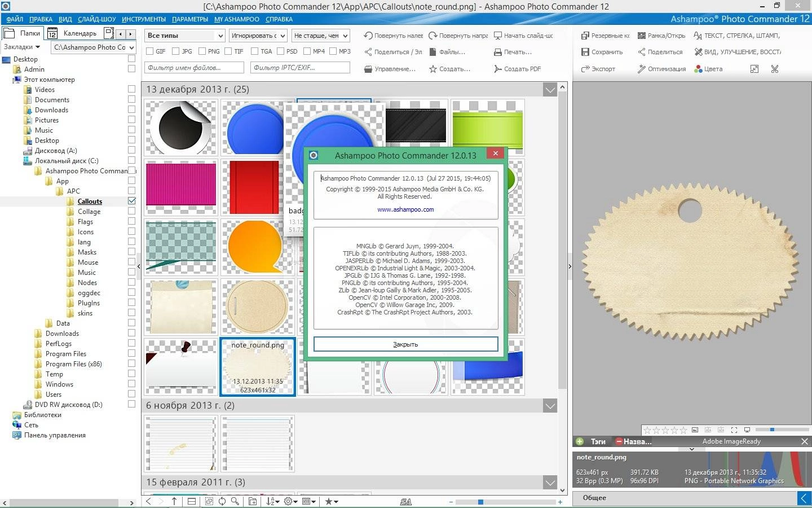Screen dimensions: 812x508
Task: Open the www.ashampoo.com link
Action: (405, 209)
